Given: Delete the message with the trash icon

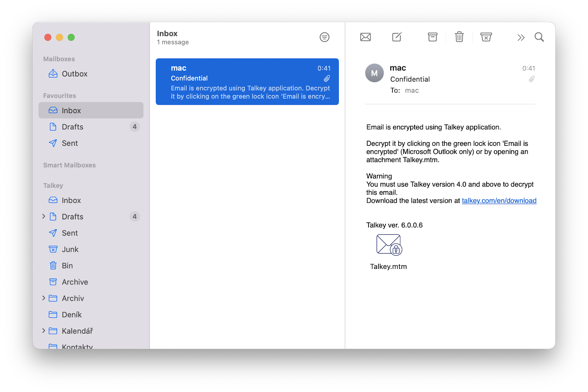Looking at the screenshot, I should coord(459,37).
